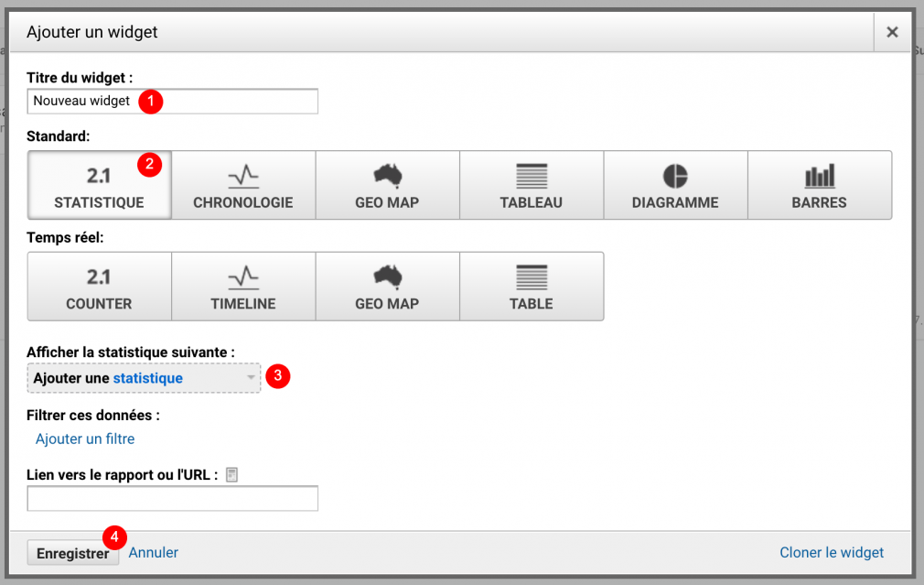Click the Ajouter un filtre link

tap(85, 439)
